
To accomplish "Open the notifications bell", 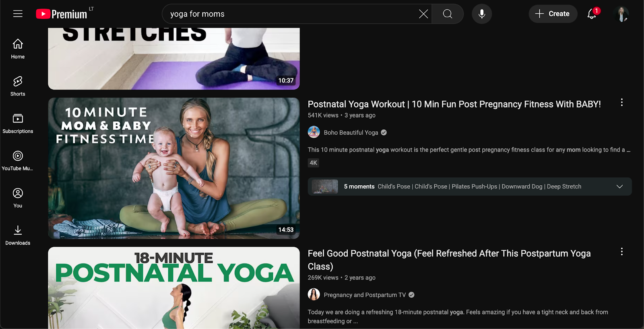I will pos(592,14).
